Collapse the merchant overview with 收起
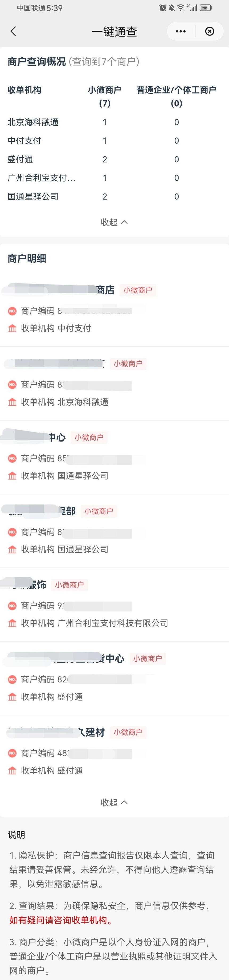 click(114, 222)
